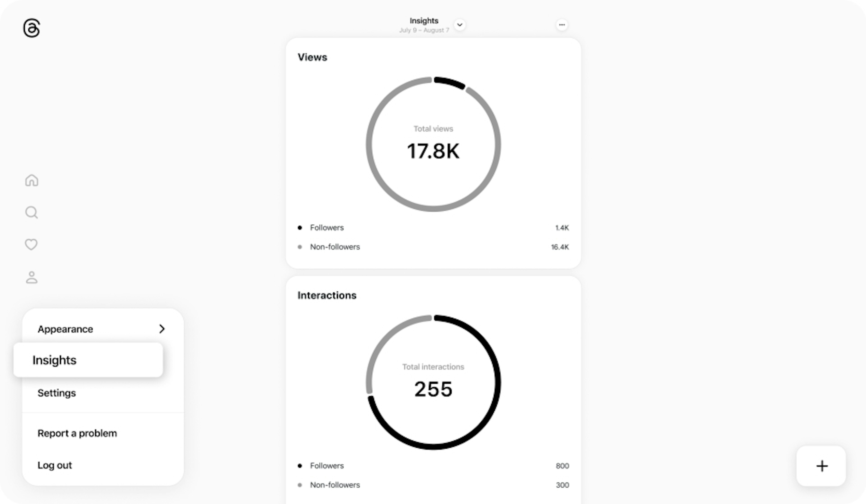Expand Interactions section further options

click(327, 295)
